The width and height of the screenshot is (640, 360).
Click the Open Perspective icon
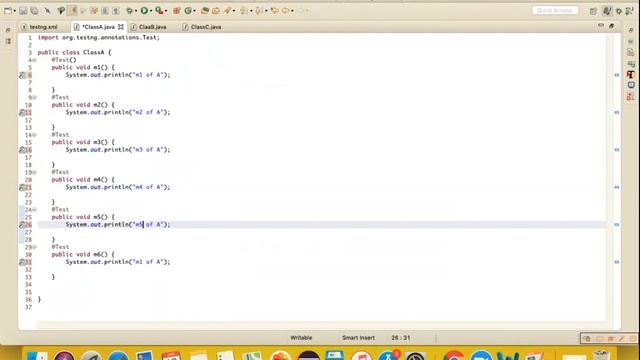point(593,11)
